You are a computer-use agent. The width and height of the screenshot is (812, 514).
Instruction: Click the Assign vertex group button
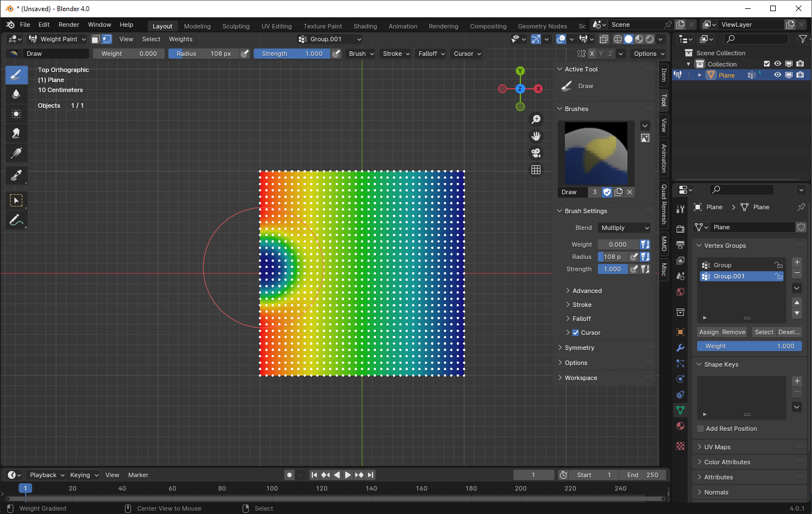pos(709,332)
